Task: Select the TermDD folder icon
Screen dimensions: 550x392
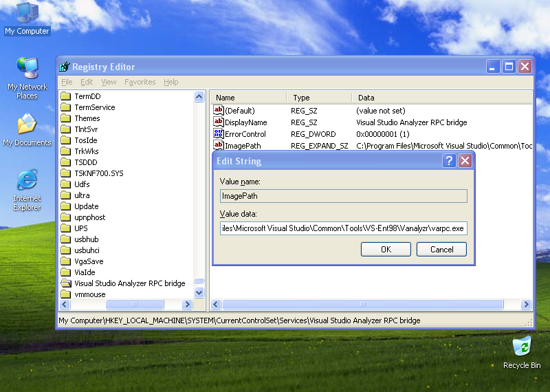Action: click(x=65, y=96)
